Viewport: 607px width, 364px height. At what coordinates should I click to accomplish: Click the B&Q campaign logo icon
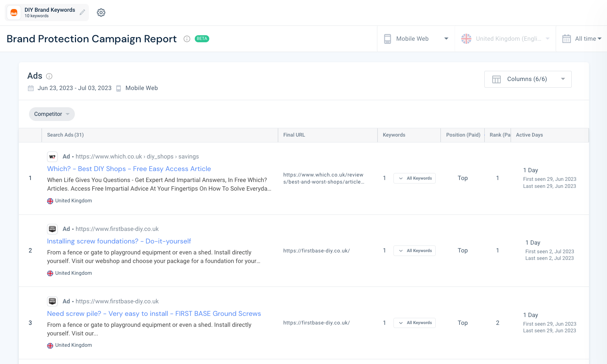point(14,13)
